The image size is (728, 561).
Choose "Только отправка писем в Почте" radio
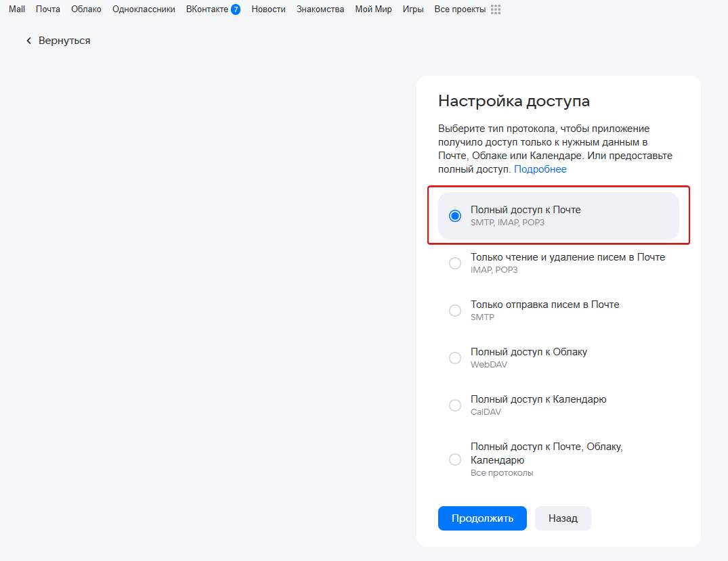(455, 311)
